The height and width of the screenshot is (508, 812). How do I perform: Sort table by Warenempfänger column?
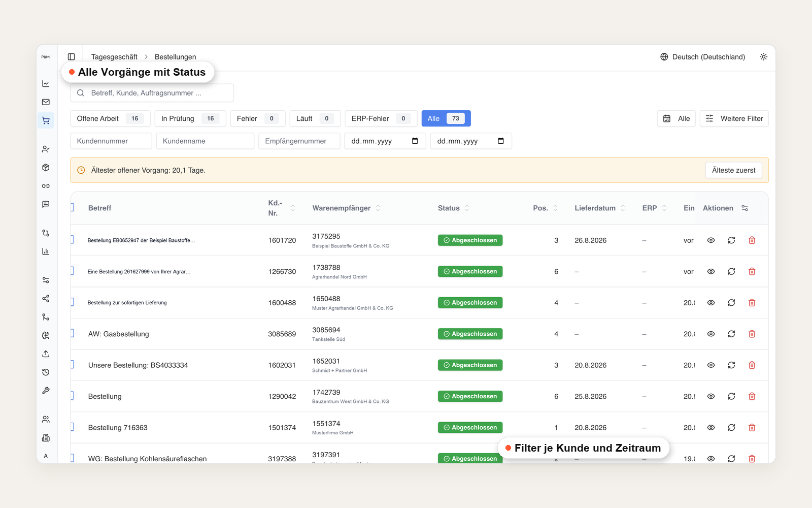[346, 208]
